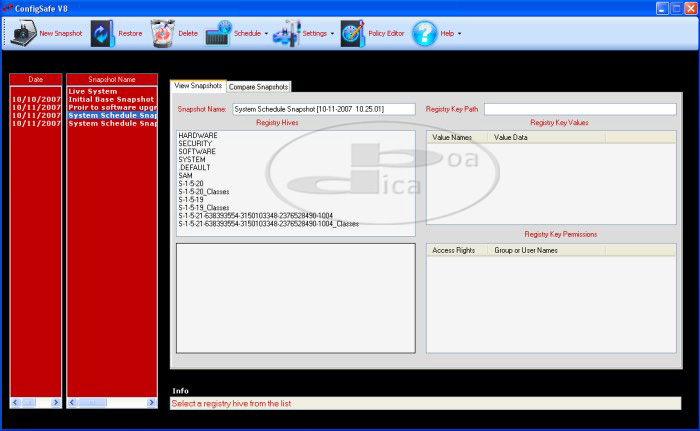Select the HARDWARE registry hive
The height and width of the screenshot is (431, 700).
[x=199, y=135]
